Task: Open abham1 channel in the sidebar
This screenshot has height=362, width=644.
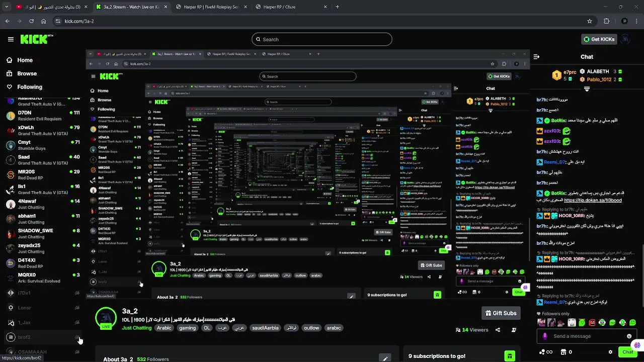Action: coord(42,219)
